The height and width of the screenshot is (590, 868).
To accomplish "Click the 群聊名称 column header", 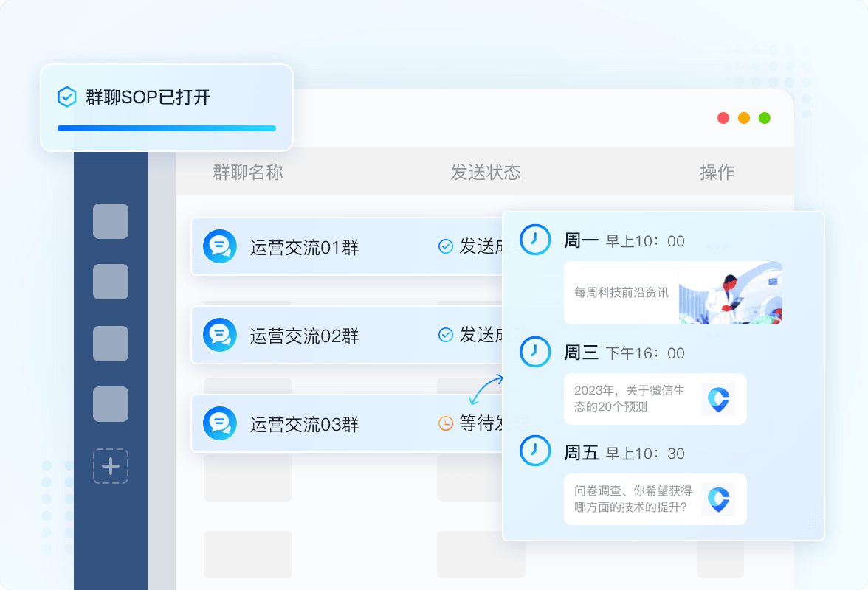I will click(x=248, y=172).
